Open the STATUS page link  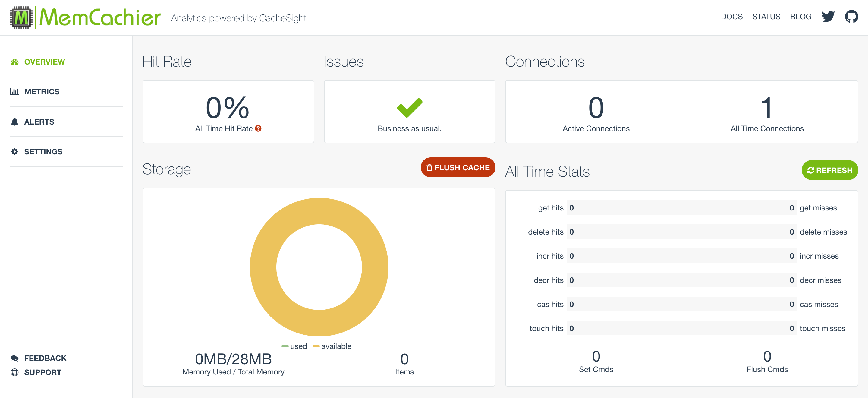[x=766, y=17]
